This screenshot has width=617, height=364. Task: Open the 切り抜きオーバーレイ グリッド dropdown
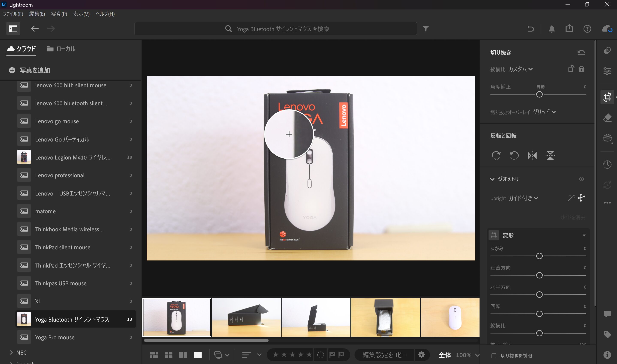546,112
